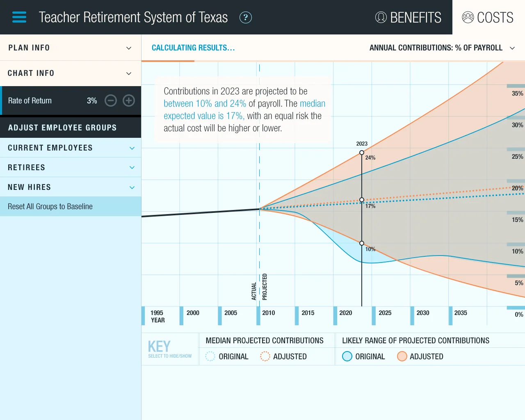Click the 10% axis label on right

pyautogui.click(x=518, y=251)
